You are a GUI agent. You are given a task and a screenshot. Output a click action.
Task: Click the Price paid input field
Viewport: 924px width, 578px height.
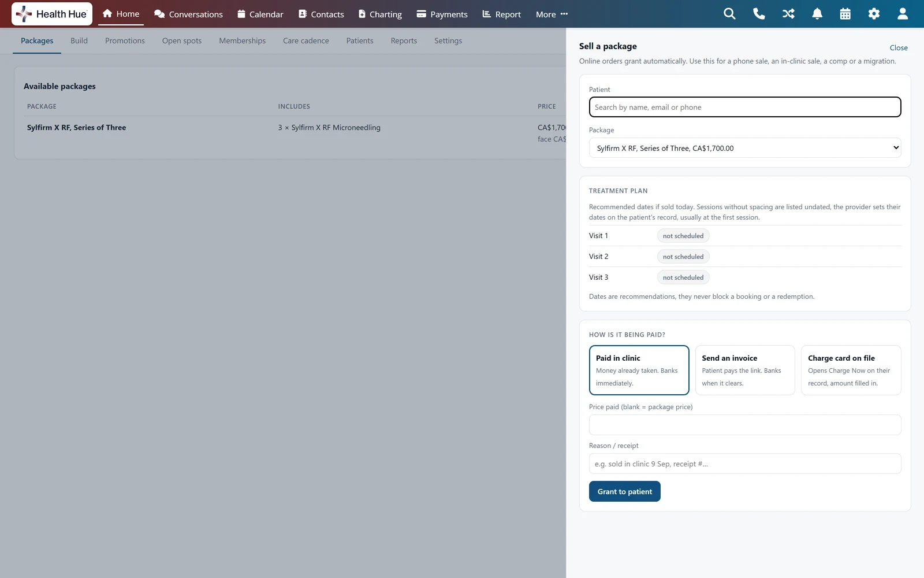coord(745,425)
